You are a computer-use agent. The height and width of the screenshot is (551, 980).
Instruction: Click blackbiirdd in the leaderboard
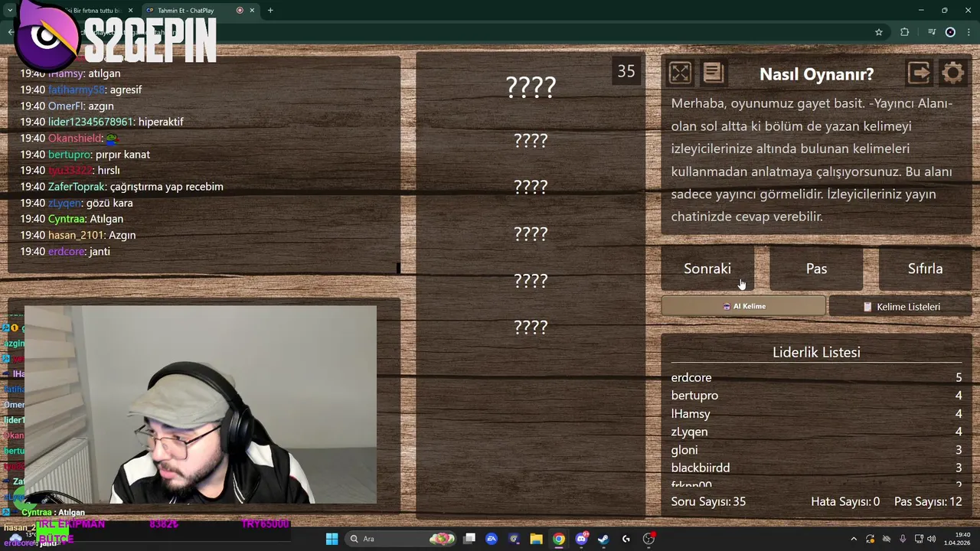[701, 468]
